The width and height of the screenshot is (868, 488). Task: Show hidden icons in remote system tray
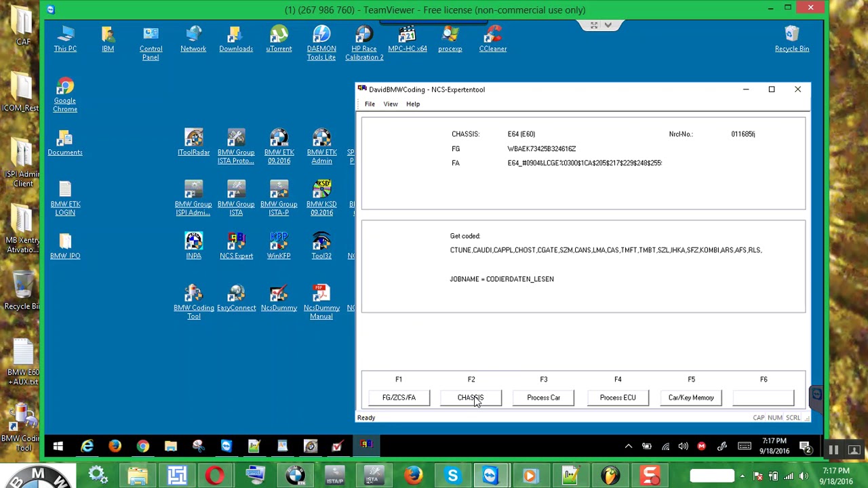click(x=629, y=446)
